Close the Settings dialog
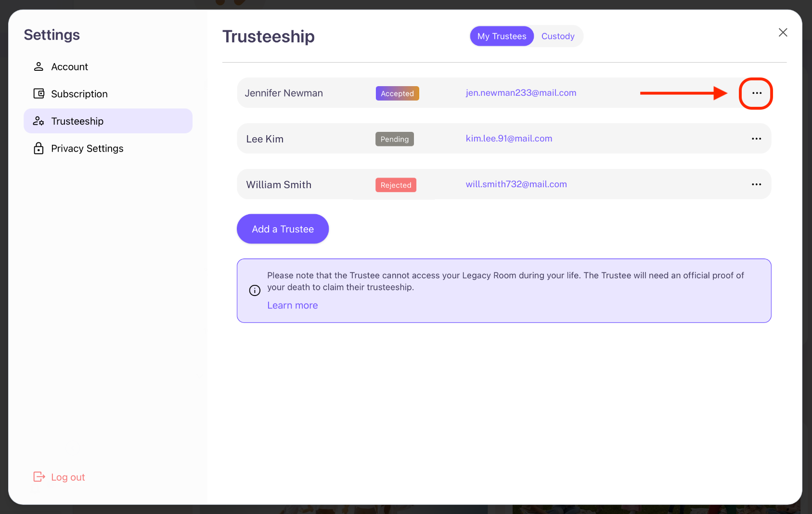The width and height of the screenshot is (812, 514). [x=783, y=32]
